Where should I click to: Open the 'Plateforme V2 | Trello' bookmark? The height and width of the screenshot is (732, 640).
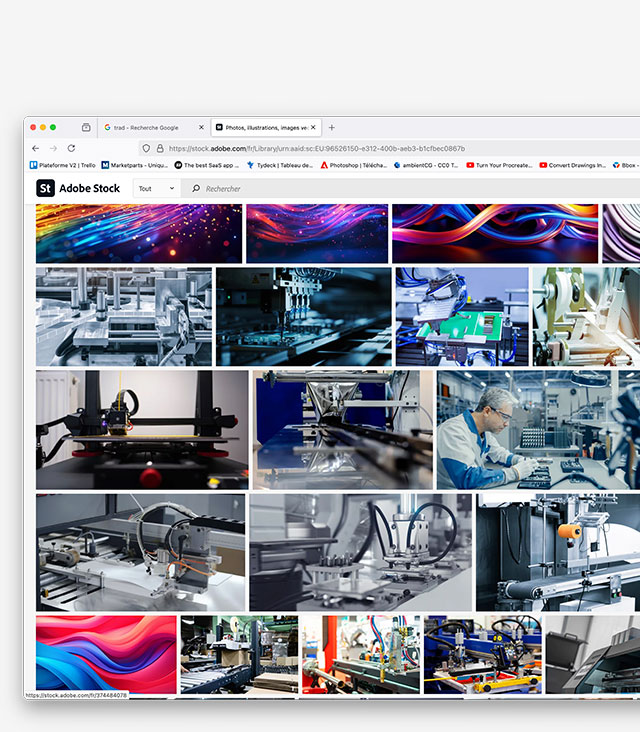(x=63, y=165)
